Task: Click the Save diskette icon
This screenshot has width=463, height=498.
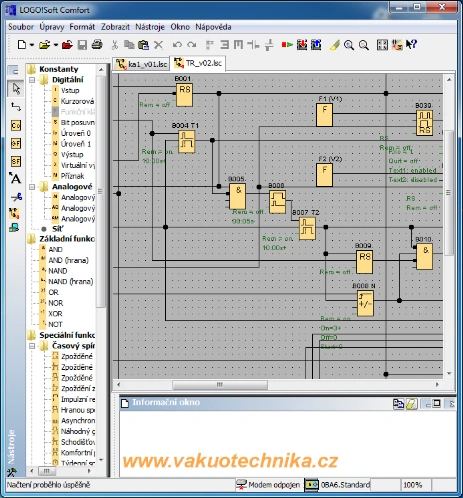Action: pos(82,45)
